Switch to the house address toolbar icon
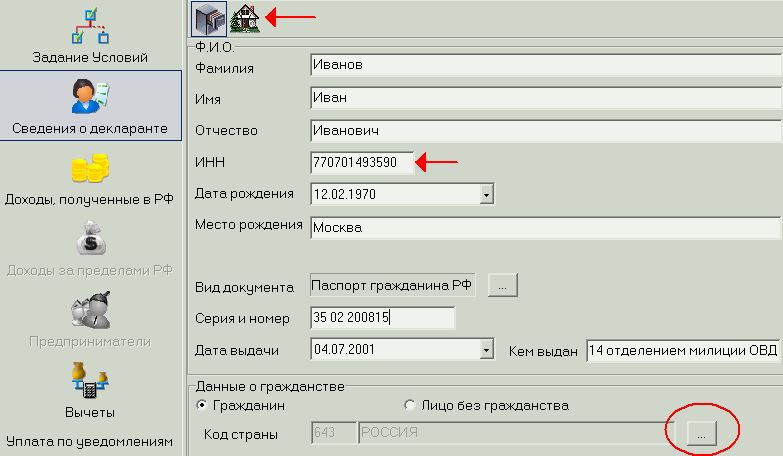Viewport: 783px width, 456px height. pos(245,18)
